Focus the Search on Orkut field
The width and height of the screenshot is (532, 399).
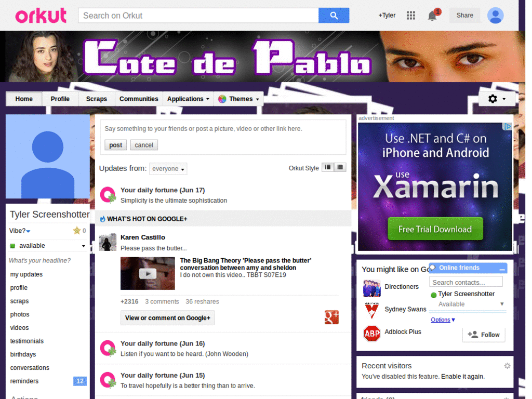(198, 16)
